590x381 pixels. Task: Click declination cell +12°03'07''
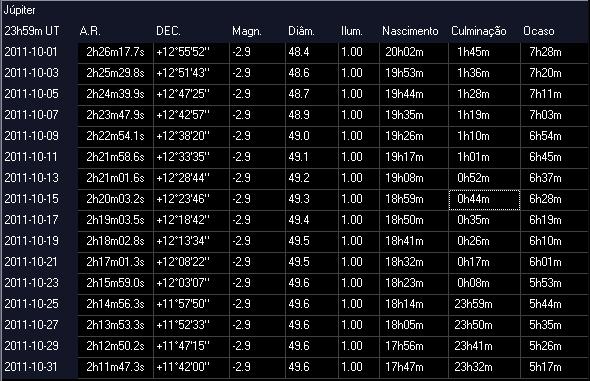192,283
